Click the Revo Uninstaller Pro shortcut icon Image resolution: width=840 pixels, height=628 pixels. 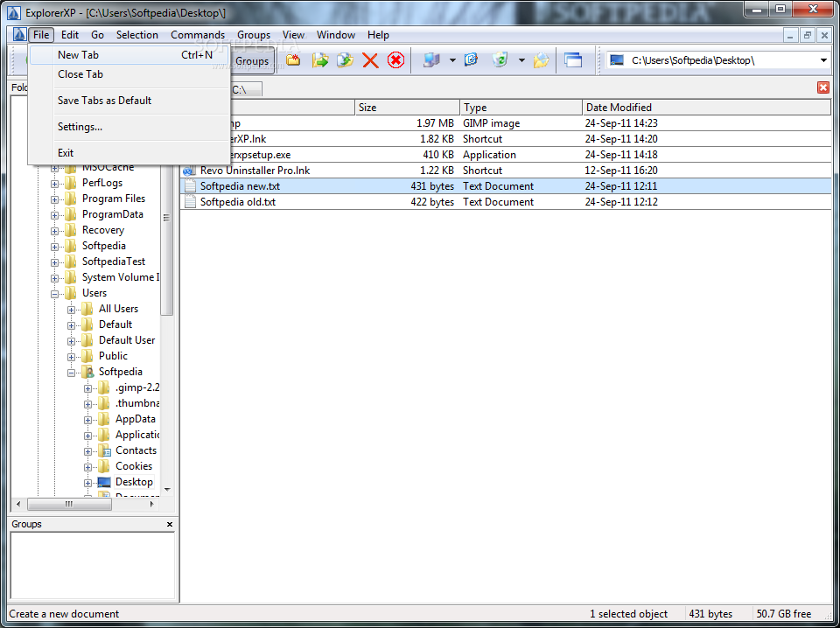pos(190,171)
